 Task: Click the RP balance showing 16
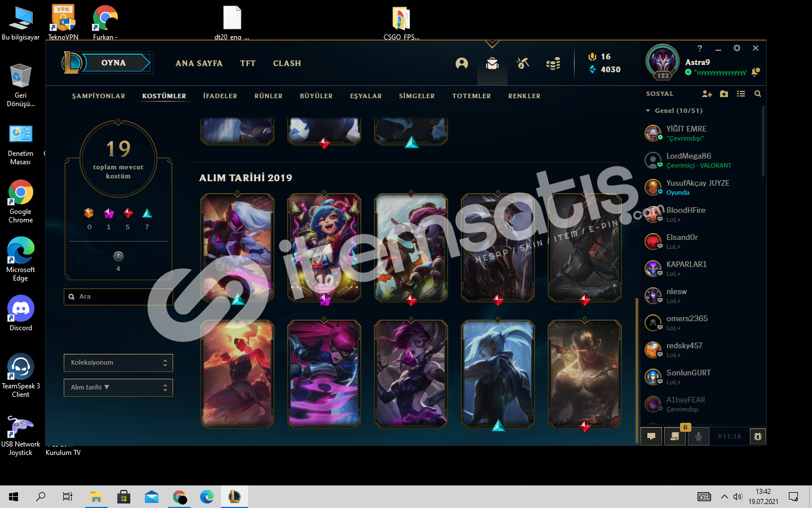point(599,56)
